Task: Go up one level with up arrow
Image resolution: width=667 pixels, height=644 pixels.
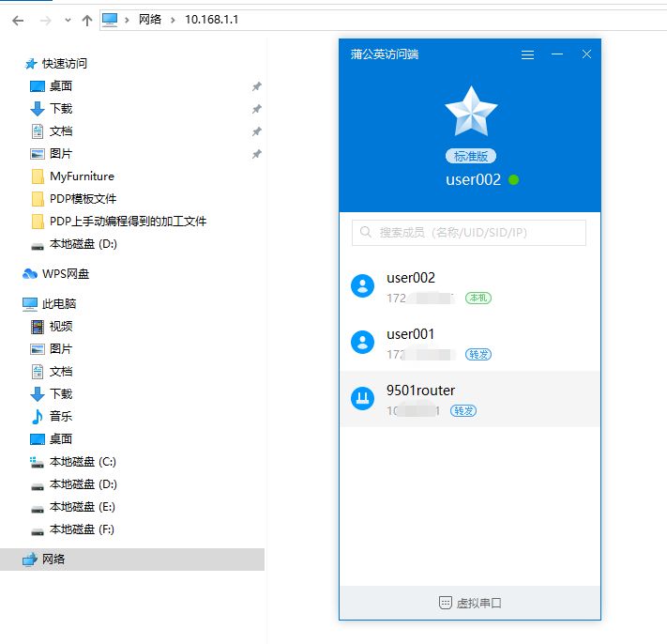Action: coord(86,20)
